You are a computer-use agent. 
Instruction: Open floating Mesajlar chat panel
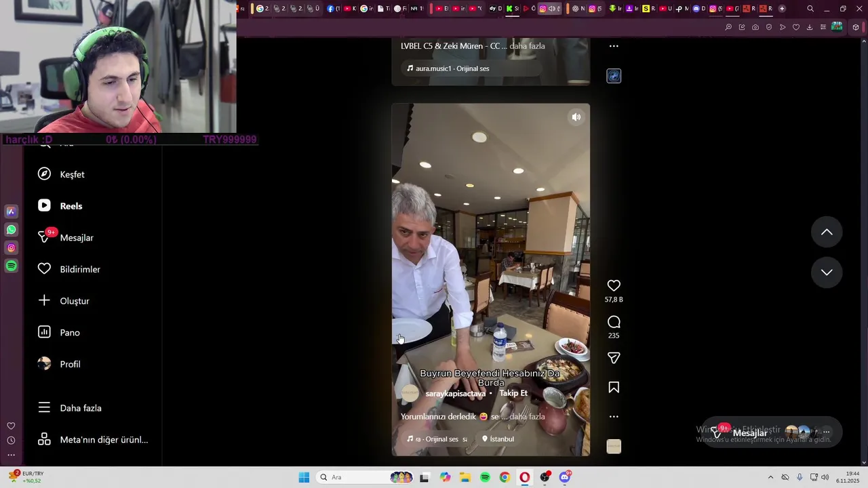[750, 433]
